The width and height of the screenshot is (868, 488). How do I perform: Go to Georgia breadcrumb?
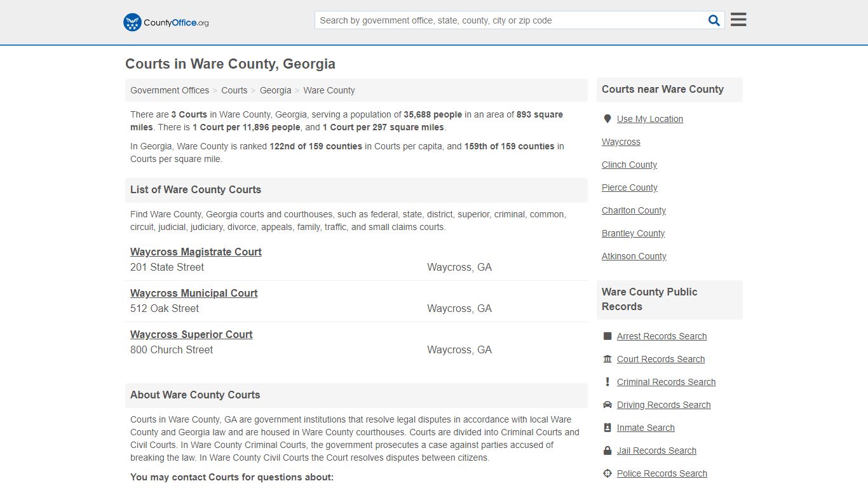pyautogui.click(x=276, y=90)
